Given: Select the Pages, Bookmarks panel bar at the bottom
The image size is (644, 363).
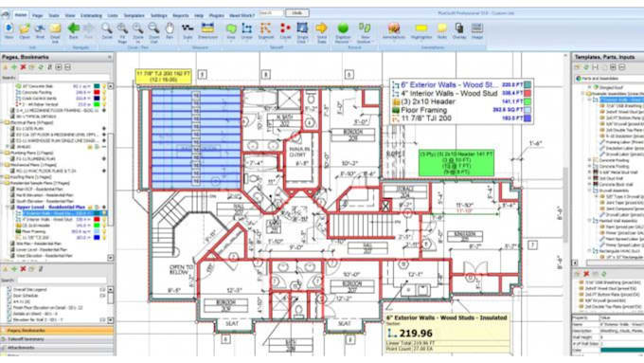Looking at the screenshot, I should pyautogui.click(x=57, y=331).
